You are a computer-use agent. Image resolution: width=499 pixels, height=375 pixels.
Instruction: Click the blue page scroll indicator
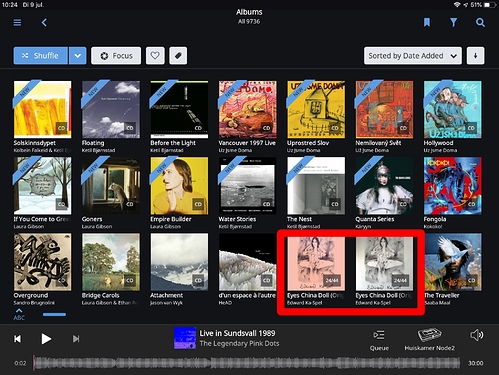[54, 314]
